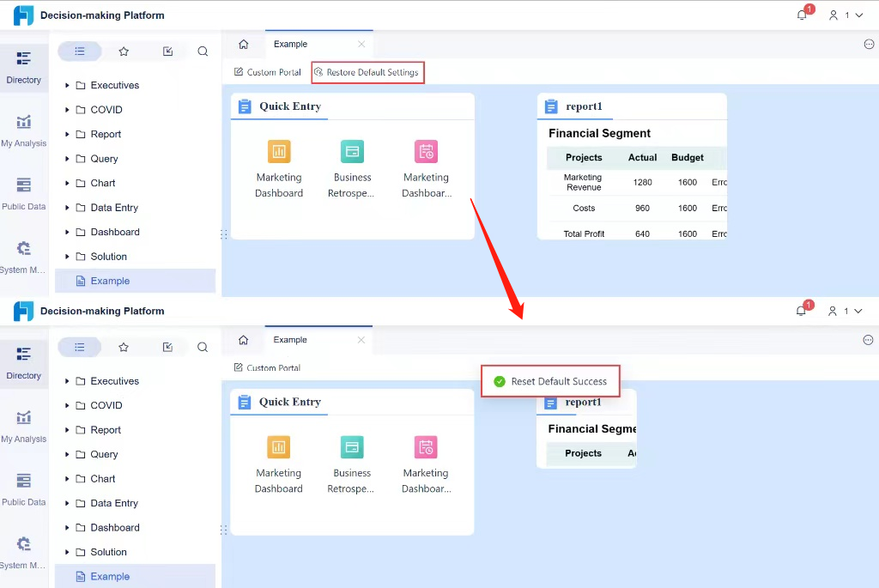Open Directory in upper screenshot sidebar

pyautogui.click(x=23, y=67)
